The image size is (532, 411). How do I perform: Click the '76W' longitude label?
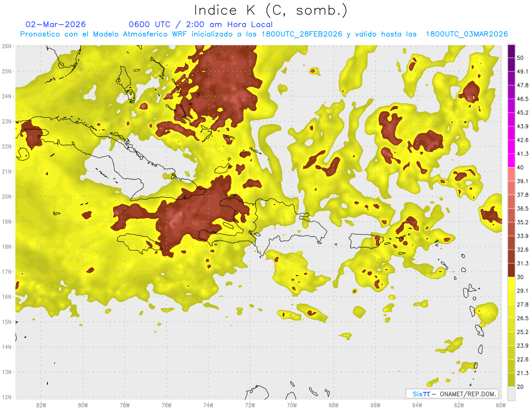click(x=167, y=405)
